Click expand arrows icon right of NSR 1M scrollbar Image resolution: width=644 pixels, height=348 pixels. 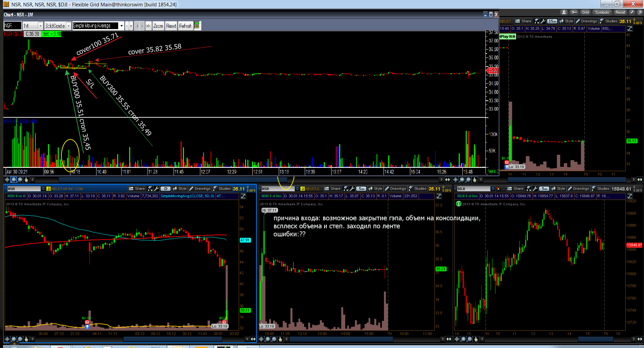(x=447, y=180)
